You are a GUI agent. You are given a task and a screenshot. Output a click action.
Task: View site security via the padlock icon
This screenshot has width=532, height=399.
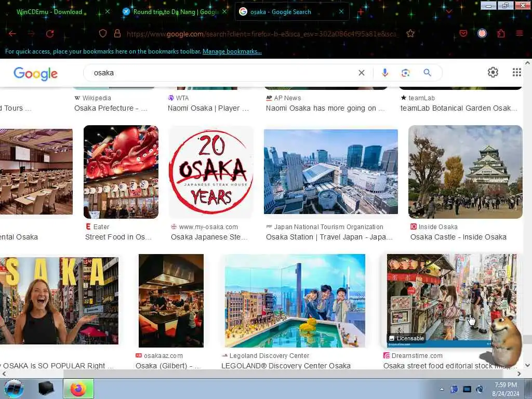117,33
